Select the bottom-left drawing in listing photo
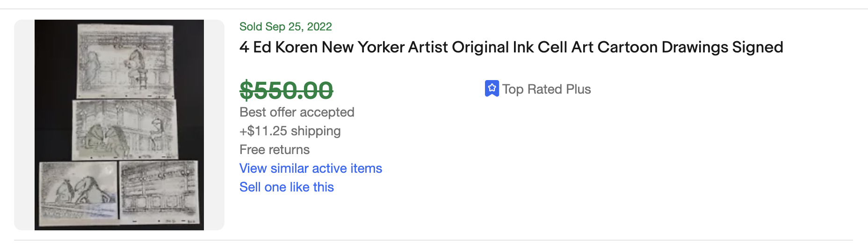The width and height of the screenshot is (868, 250). (78, 189)
